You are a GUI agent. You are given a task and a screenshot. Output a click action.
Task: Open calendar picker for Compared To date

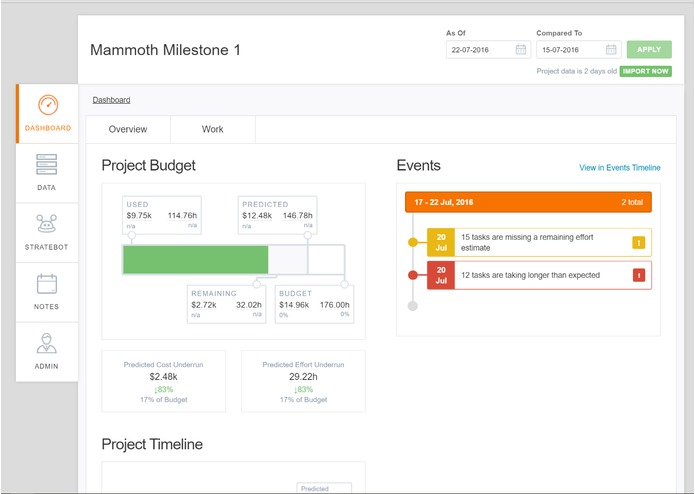[x=611, y=50]
